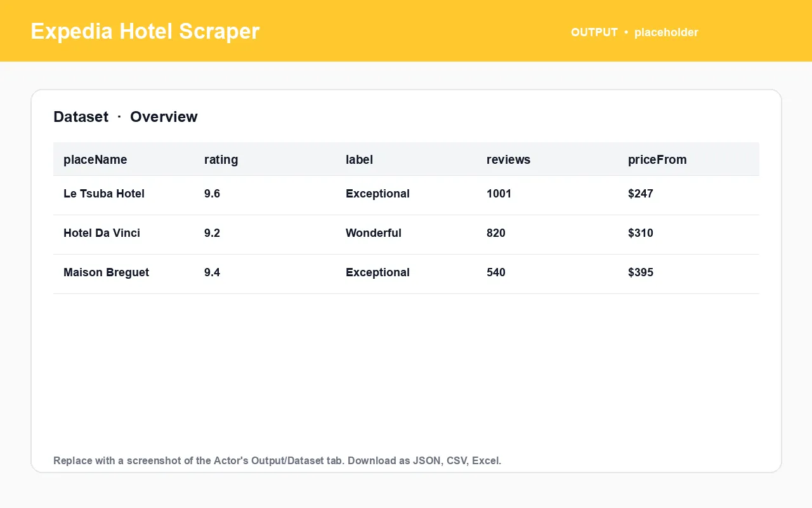Image resolution: width=812 pixels, height=508 pixels.
Task: Select the reviews column header
Action: (508, 160)
